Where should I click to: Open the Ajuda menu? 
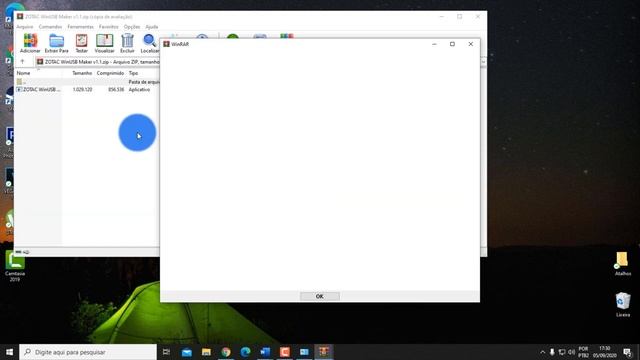[151, 27]
